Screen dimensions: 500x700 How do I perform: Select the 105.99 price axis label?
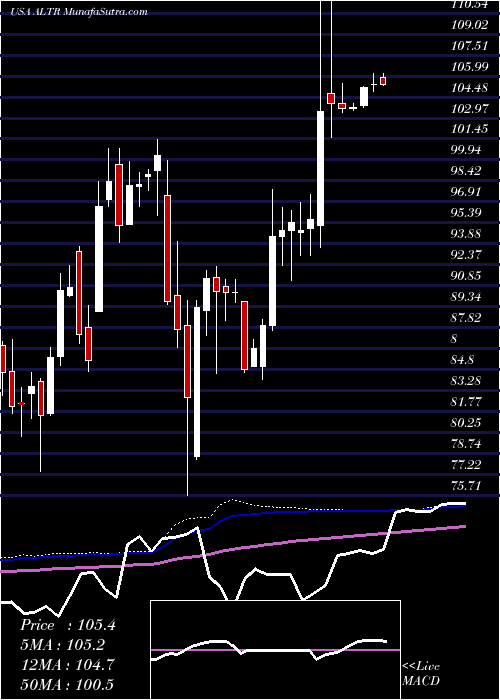pyautogui.click(x=469, y=66)
